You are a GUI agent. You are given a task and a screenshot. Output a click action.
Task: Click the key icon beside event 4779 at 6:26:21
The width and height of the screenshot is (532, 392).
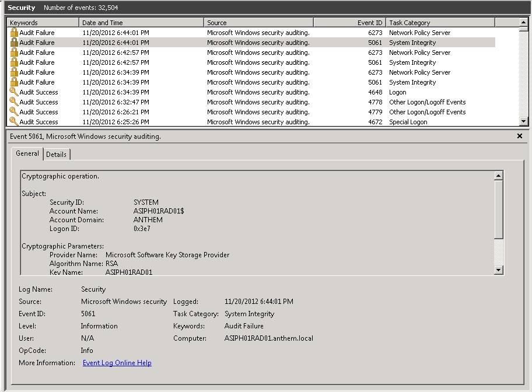[13, 111]
